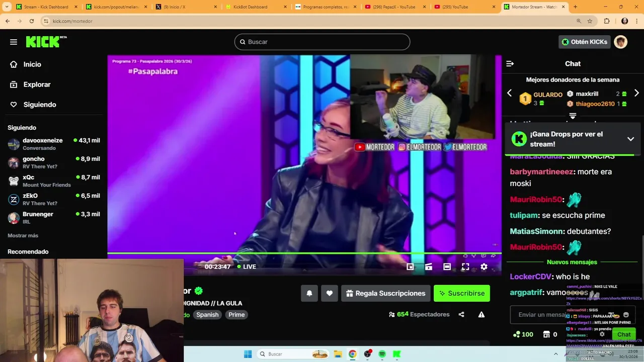644x362 pixels.
Task: Open Brunenger channel from sidebar
Action: [x=54, y=217]
